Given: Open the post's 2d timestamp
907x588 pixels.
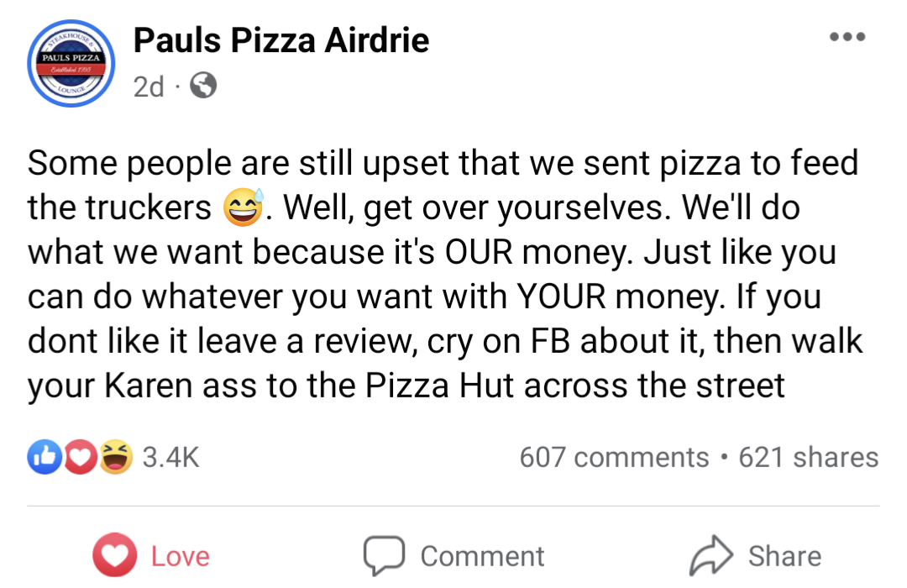Looking at the screenshot, I should pyautogui.click(x=149, y=87).
